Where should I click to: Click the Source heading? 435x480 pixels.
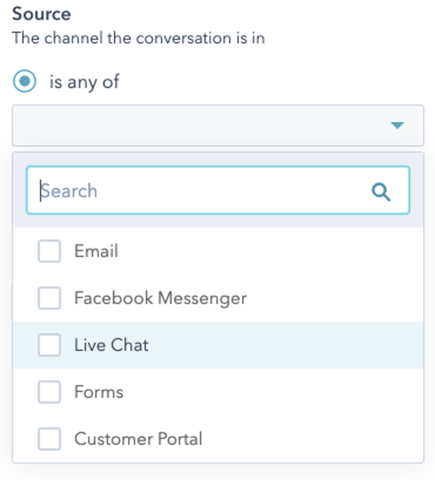(41, 14)
